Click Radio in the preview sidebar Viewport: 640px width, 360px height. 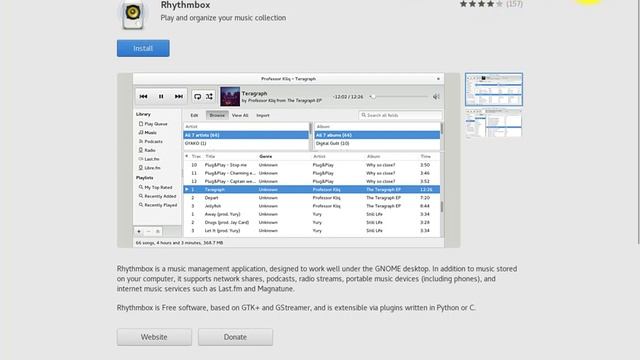click(147, 150)
